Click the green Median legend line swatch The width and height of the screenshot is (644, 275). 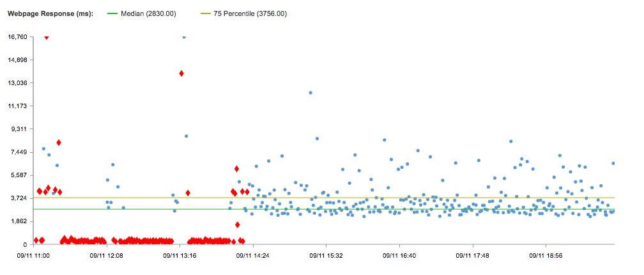pyautogui.click(x=112, y=13)
